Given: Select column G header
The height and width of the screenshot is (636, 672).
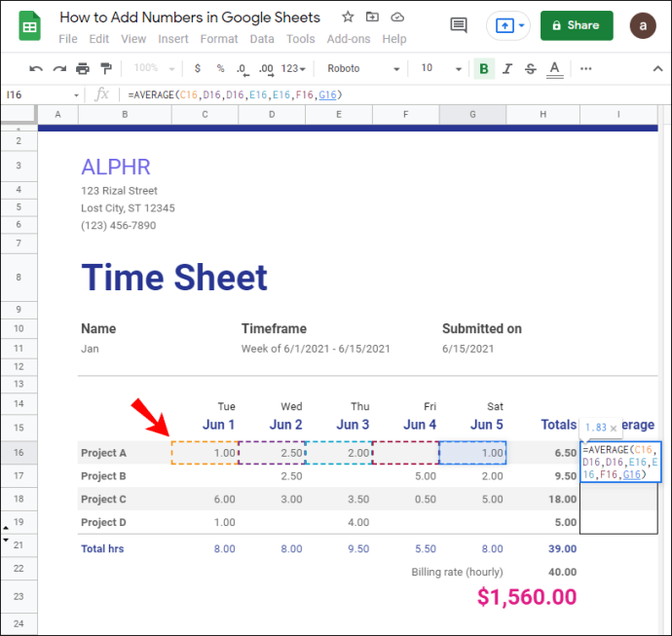Looking at the screenshot, I should [472, 114].
